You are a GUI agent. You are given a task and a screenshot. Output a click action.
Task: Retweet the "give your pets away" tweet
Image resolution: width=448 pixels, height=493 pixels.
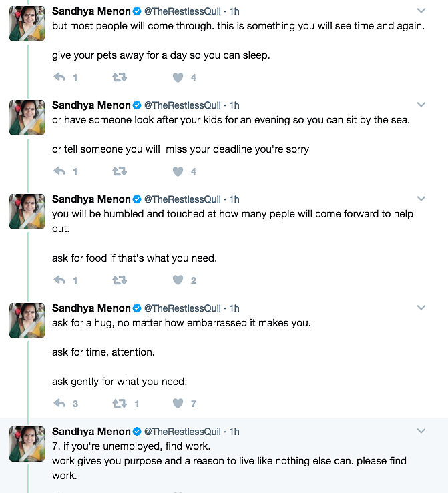[x=120, y=77]
